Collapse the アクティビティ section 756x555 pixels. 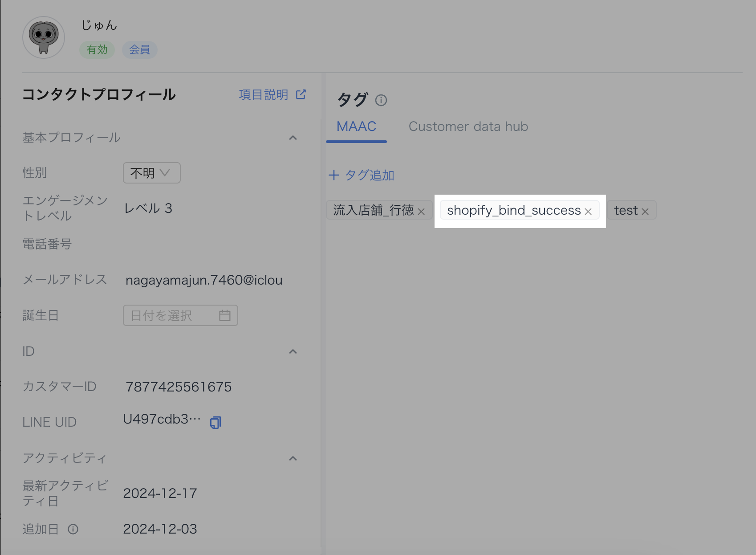(293, 458)
